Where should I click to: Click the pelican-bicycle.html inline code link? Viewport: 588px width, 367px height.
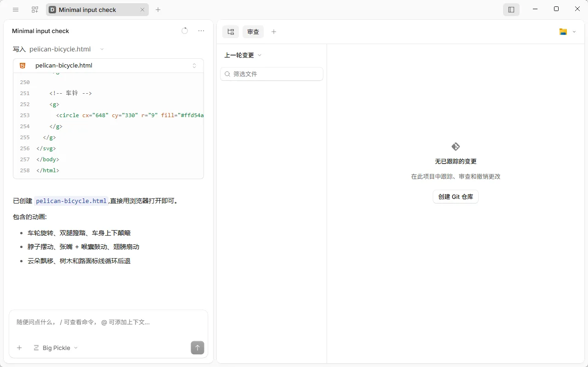pyautogui.click(x=71, y=201)
